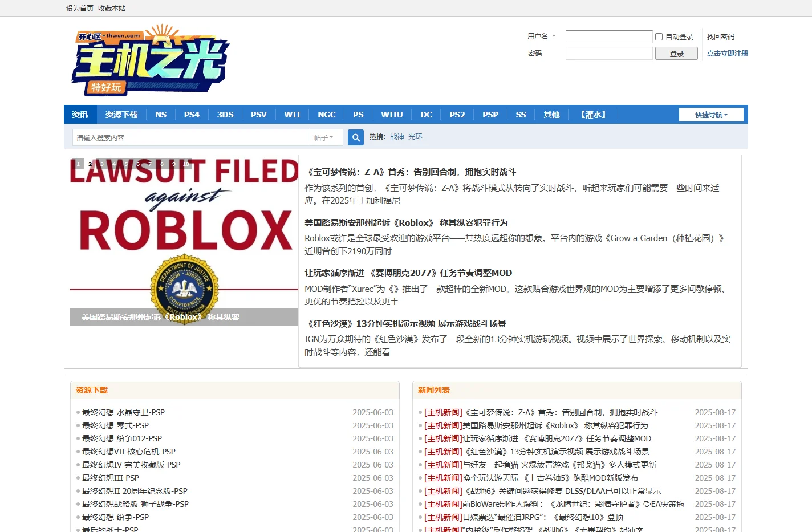
Task: Focus the username input field
Action: pyautogui.click(x=609, y=36)
